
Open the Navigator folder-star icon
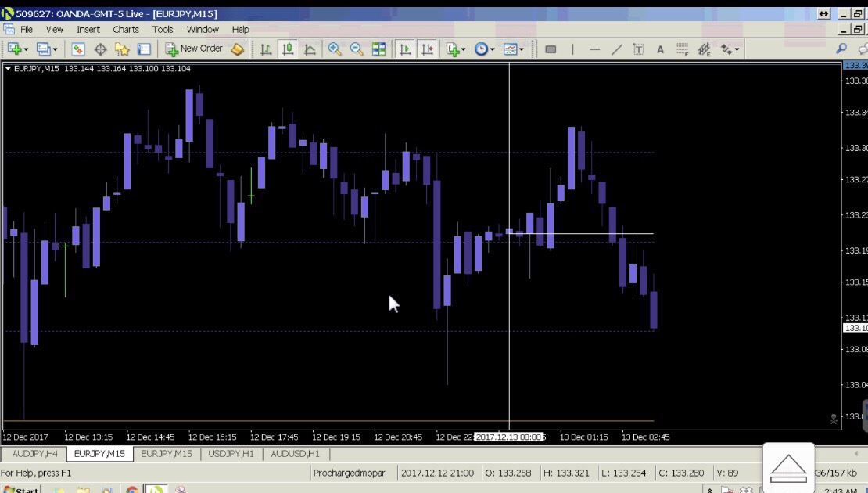click(x=122, y=49)
